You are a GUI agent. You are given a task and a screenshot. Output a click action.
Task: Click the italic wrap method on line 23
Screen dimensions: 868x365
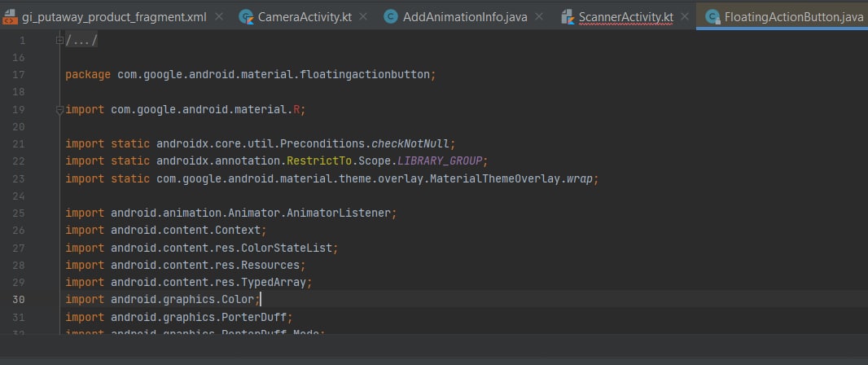pyautogui.click(x=580, y=179)
